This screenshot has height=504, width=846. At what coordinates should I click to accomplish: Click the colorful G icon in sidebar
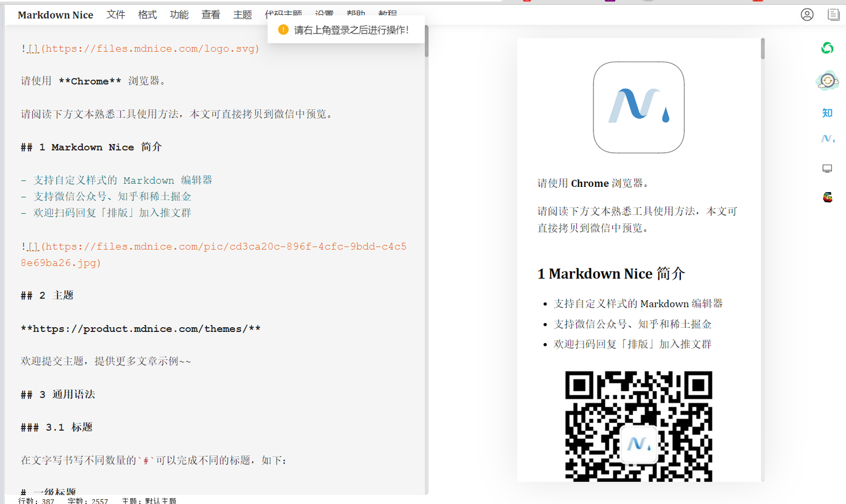pyautogui.click(x=827, y=197)
